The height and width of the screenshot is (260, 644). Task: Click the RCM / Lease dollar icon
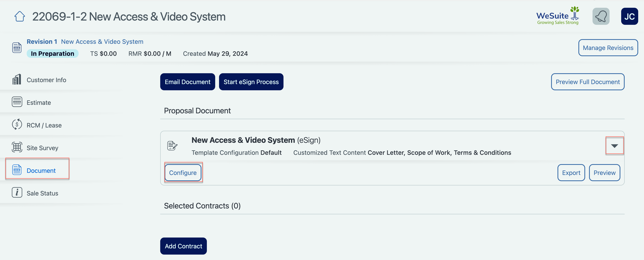(17, 124)
